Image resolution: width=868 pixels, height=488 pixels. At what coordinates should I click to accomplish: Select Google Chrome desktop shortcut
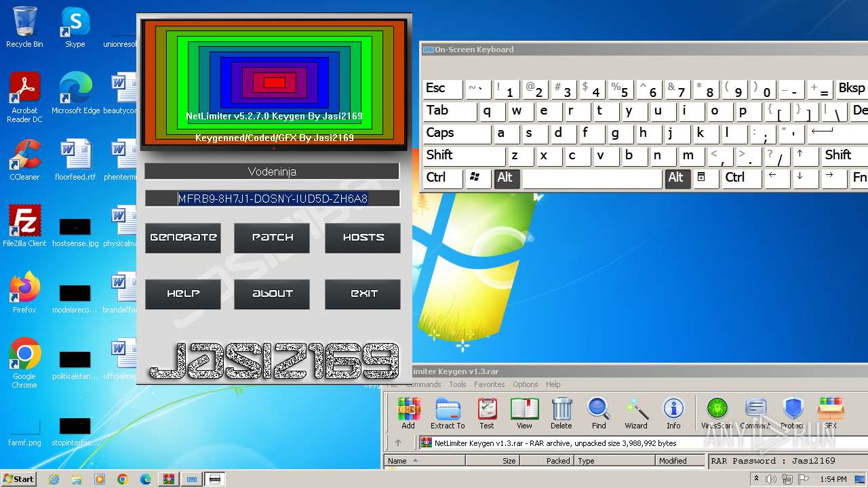pyautogui.click(x=24, y=363)
